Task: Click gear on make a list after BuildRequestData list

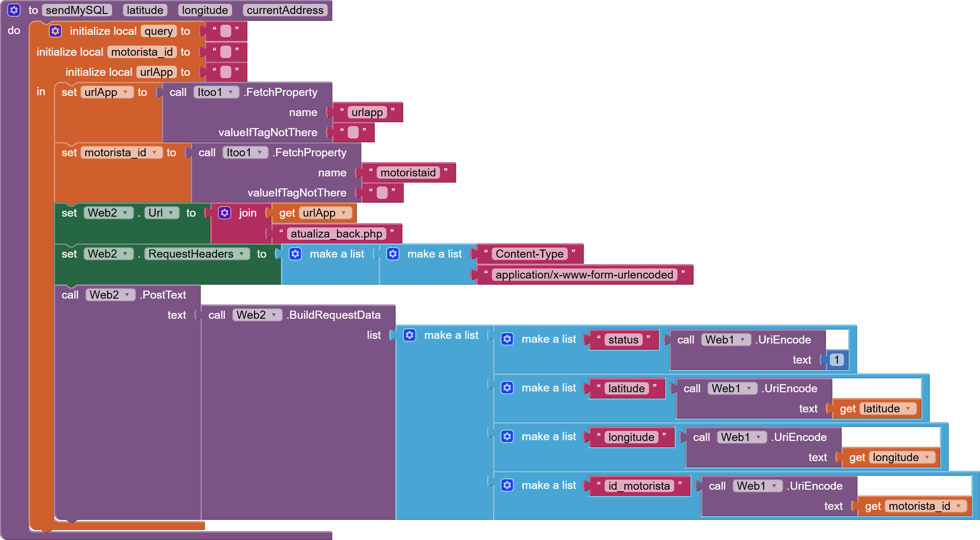Action: pos(409,335)
